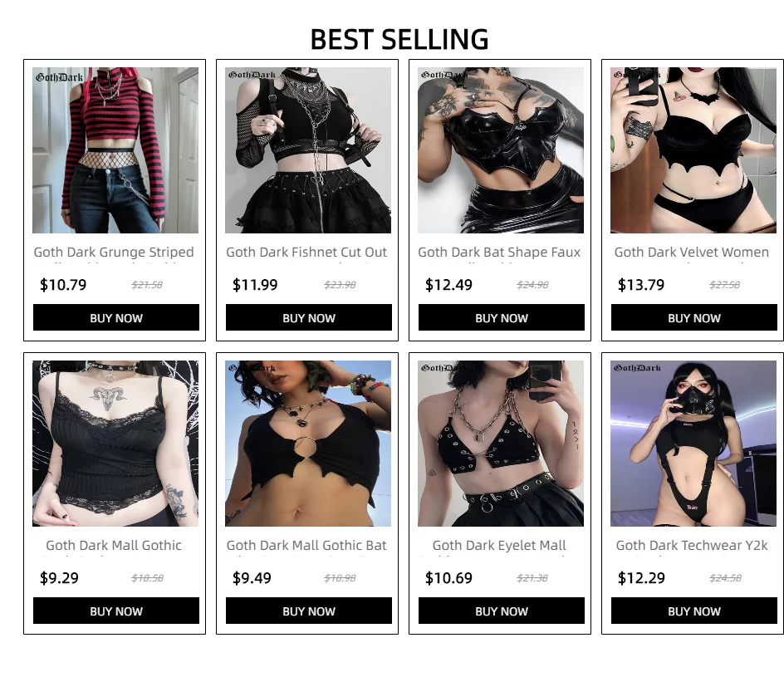Buy the $13.79 Velvet Women item
The width and height of the screenshot is (784, 677).
click(x=694, y=317)
